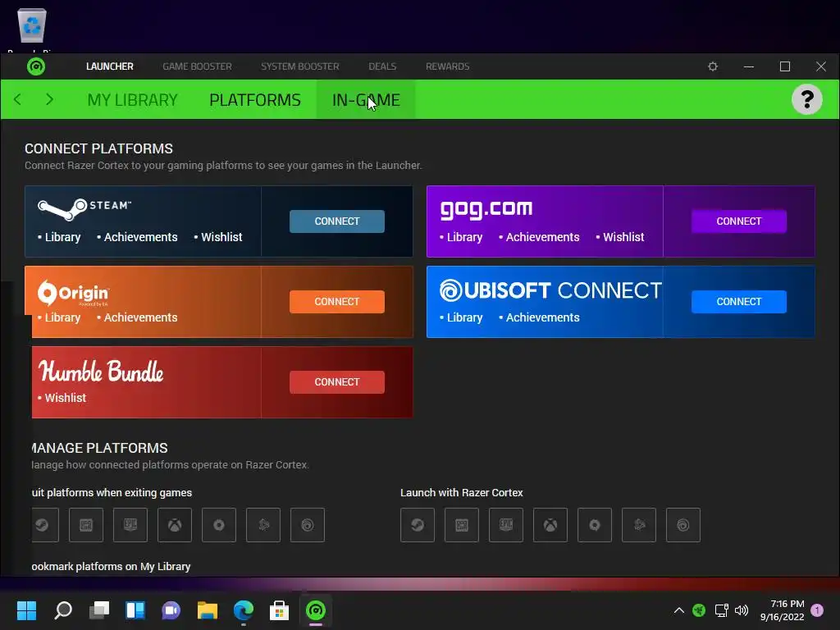The width and height of the screenshot is (840, 630).
Task: Click 'Wishlist' text on Humble Bundle card
Action: click(66, 398)
